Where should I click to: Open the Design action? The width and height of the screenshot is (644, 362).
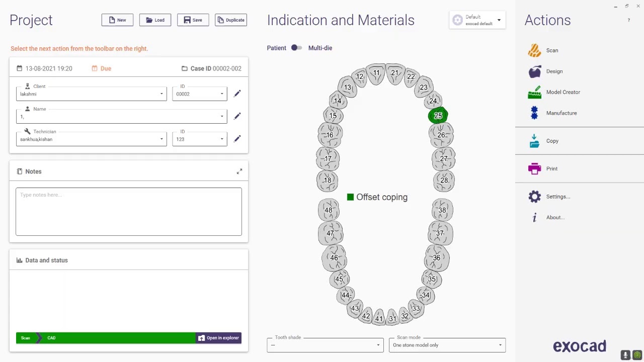534,71
